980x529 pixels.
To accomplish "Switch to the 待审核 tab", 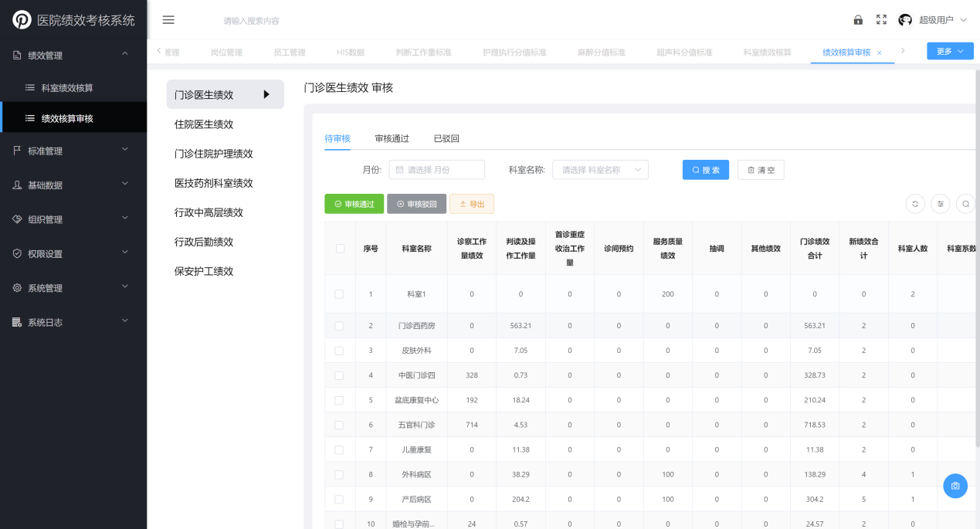I will pos(337,139).
